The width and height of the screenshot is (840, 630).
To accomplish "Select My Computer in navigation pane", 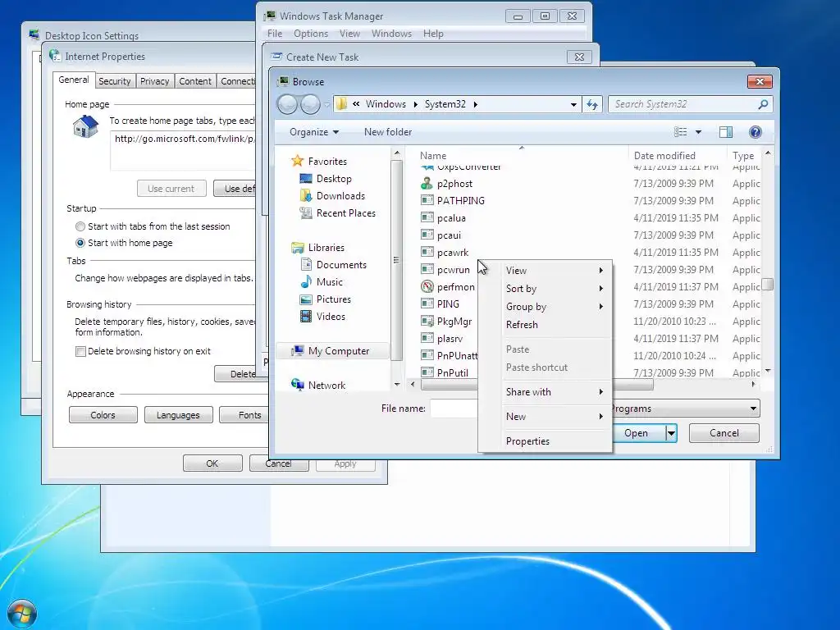I will click(332, 351).
